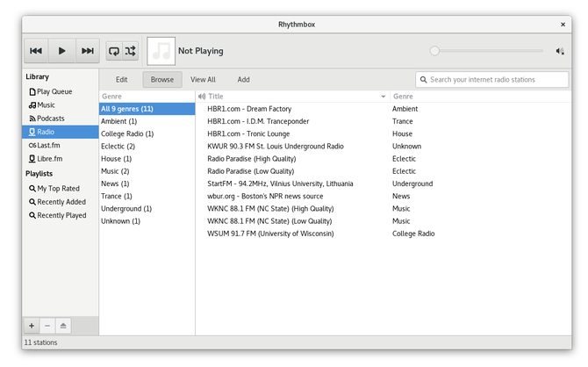Filter by 'Unknown (1)' genre
The image size is (588, 367).
click(x=147, y=221)
